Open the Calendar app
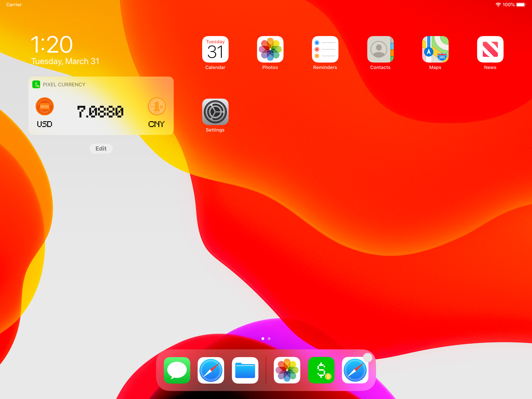This screenshot has height=399, width=532. (x=215, y=49)
